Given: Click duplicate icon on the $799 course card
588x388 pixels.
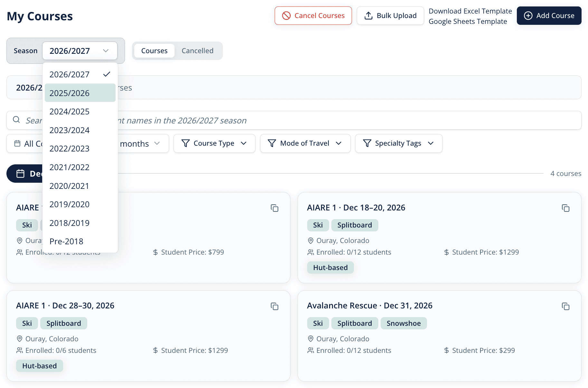Looking at the screenshot, I should [274, 208].
